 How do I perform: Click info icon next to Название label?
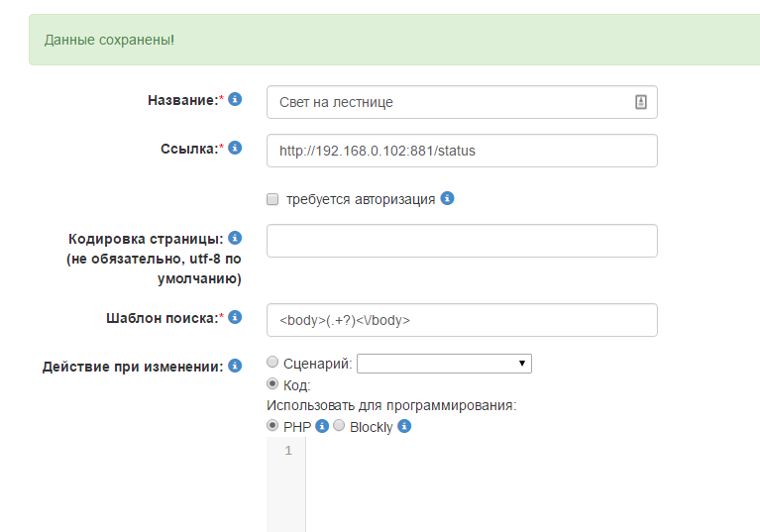click(x=235, y=99)
